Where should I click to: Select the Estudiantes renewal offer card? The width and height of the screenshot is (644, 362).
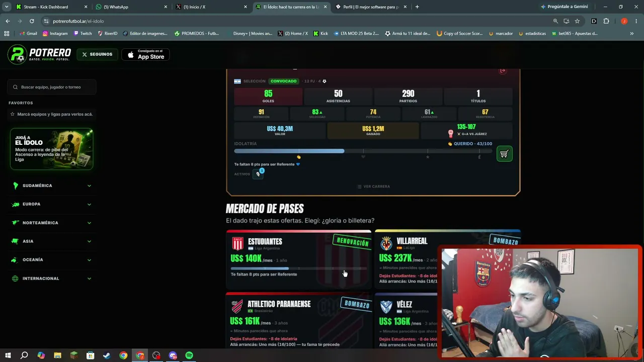pyautogui.click(x=299, y=259)
